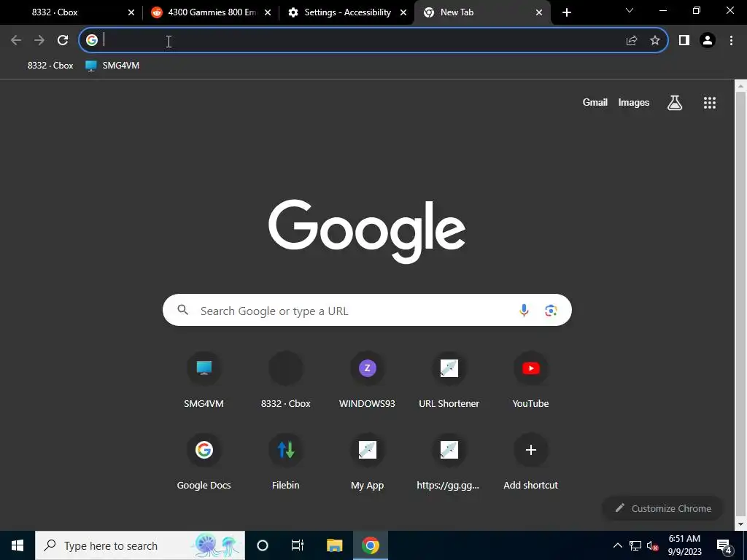Open Chrome's three-dot menu
The image size is (747, 560).
pos(731,41)
